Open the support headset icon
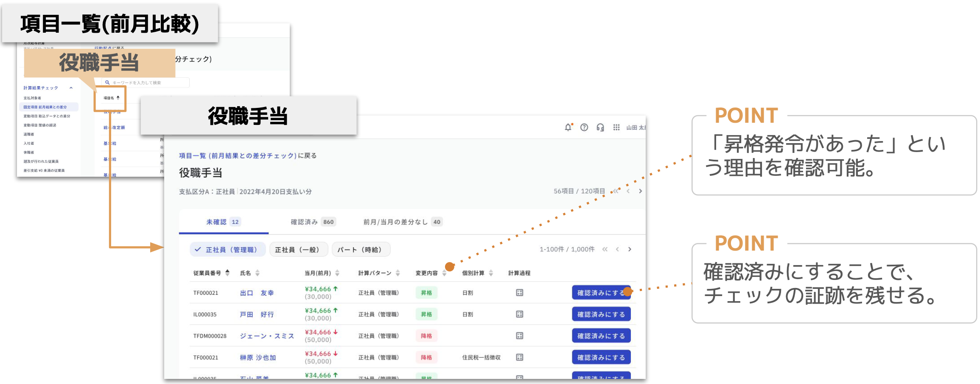 point(600,127)
